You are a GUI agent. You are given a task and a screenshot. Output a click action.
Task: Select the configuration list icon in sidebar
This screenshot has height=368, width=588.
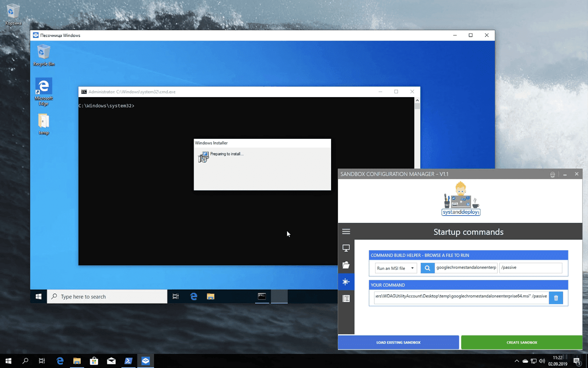tap(346, 298)
